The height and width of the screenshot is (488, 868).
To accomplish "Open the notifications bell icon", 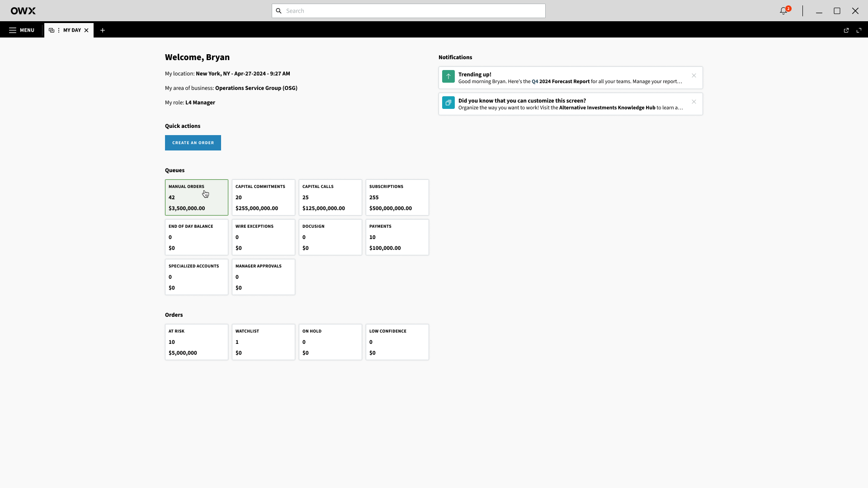I will click(783, 11).
